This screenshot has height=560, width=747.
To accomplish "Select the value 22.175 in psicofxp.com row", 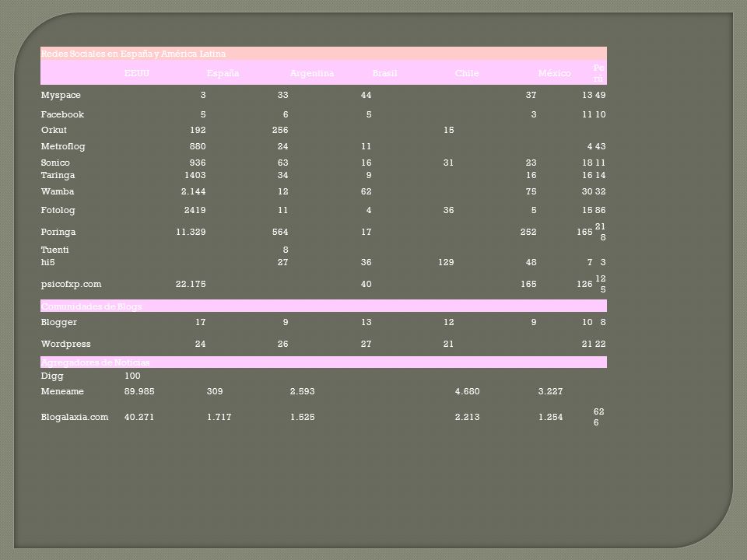I will click(191, 285).
